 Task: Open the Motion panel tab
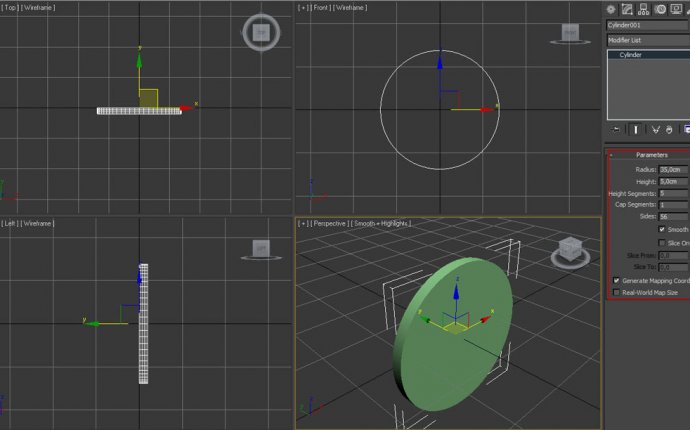tap(660, 9)
